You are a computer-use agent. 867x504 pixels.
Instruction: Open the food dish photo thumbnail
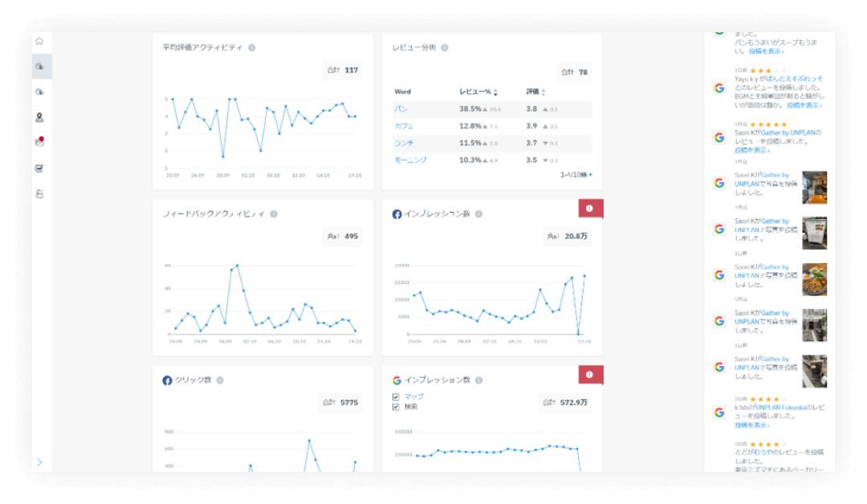click(x=814, y=279)
